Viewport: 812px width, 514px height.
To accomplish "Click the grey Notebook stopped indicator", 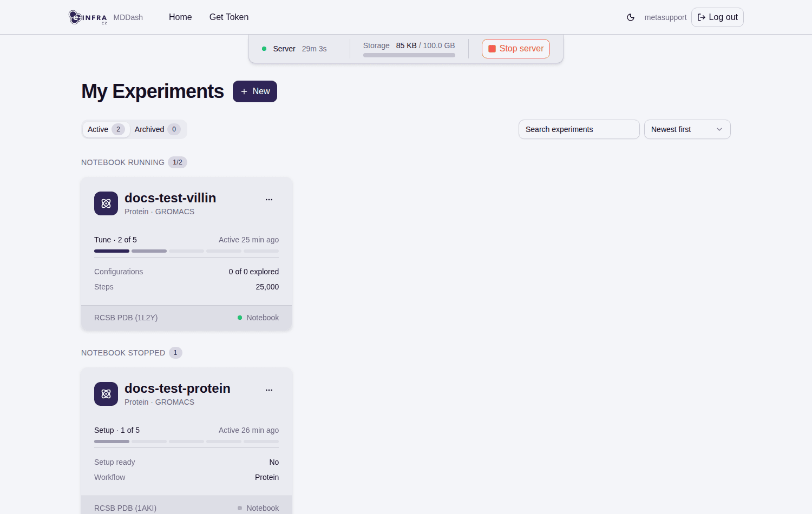I will 240,508.
